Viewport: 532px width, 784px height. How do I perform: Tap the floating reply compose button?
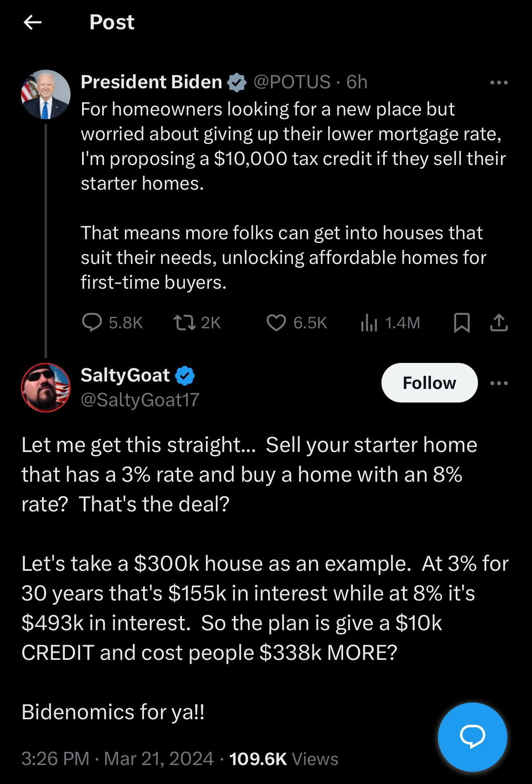coord(472,737)
